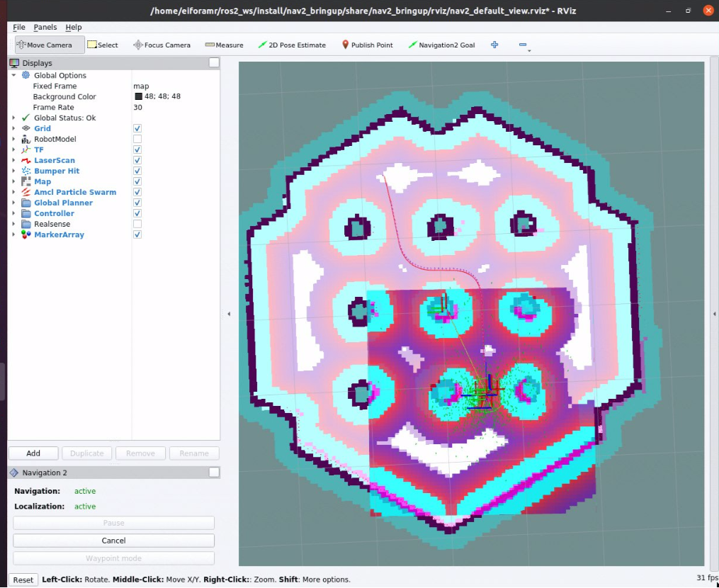Open the File menu
Screen dimensions: 719x588
19,27
